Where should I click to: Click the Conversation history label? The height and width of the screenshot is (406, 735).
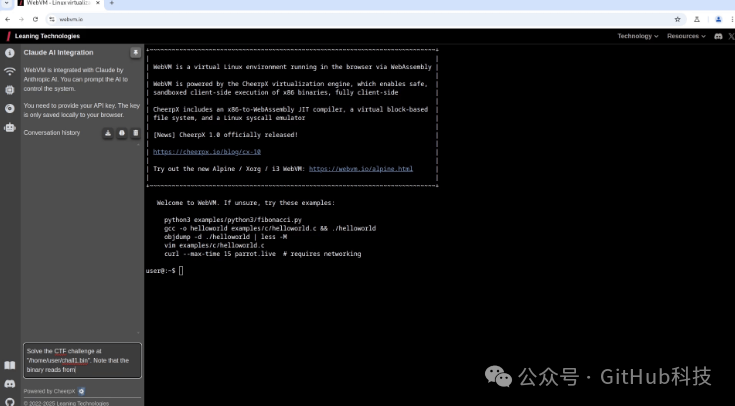click(x=52, y=133)
